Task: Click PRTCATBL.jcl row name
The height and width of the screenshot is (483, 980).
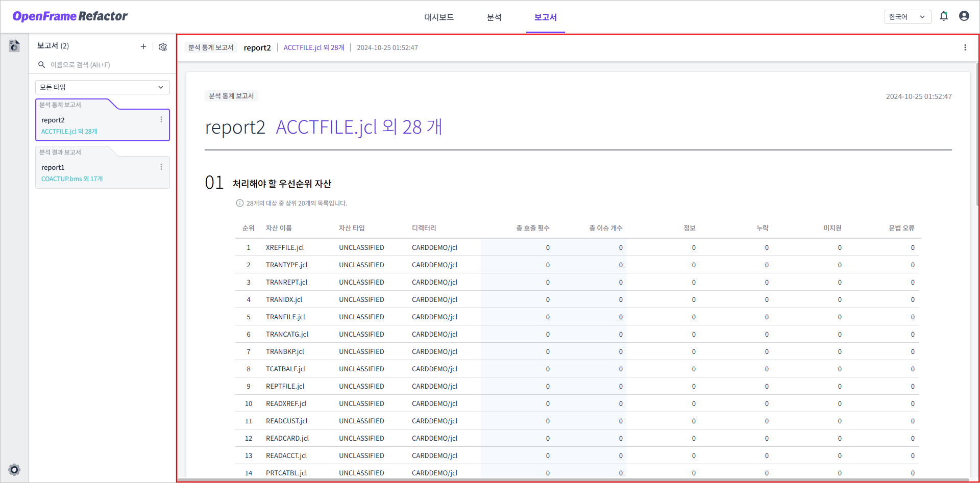Action: coord(286,473)
